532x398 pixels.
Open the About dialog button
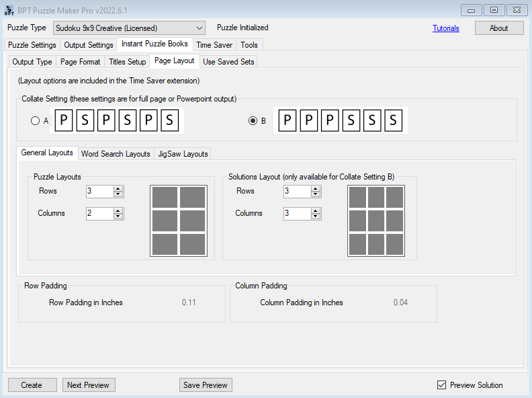498,28
